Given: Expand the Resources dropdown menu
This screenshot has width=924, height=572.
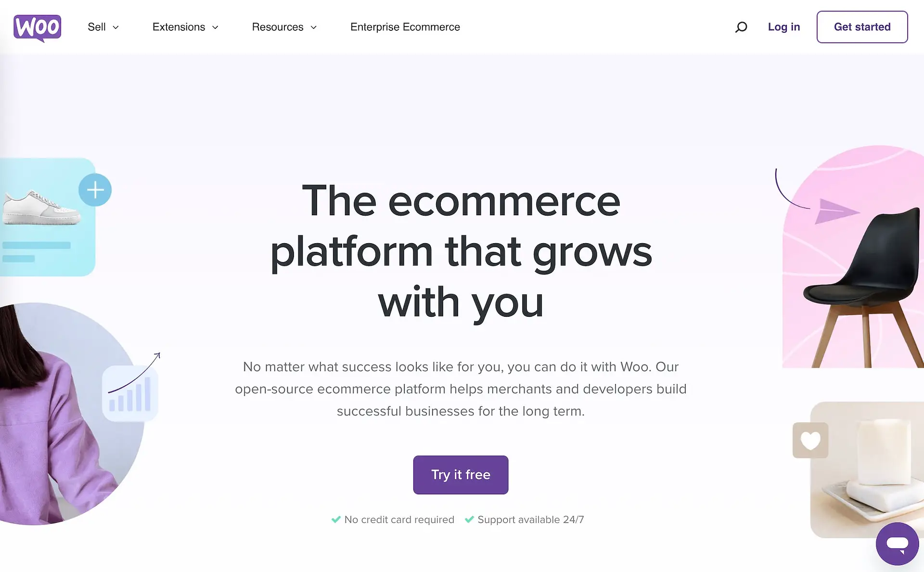Looking at the screenshot, I should (x=283, y=27).
